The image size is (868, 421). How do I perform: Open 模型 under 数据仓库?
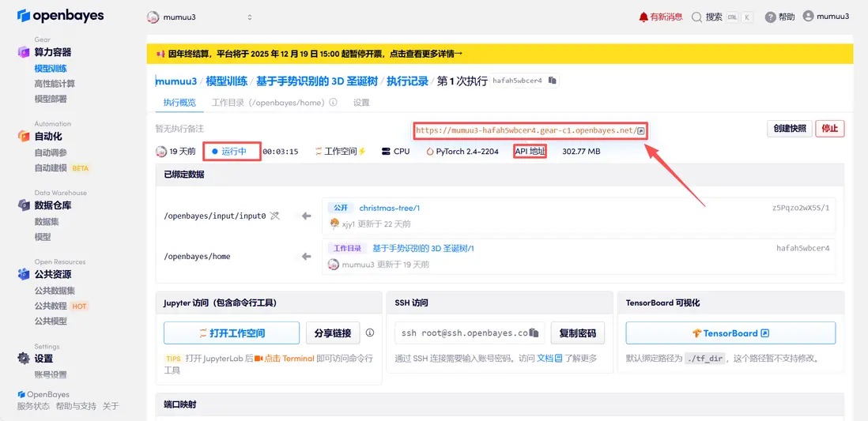tap(43, 236)
